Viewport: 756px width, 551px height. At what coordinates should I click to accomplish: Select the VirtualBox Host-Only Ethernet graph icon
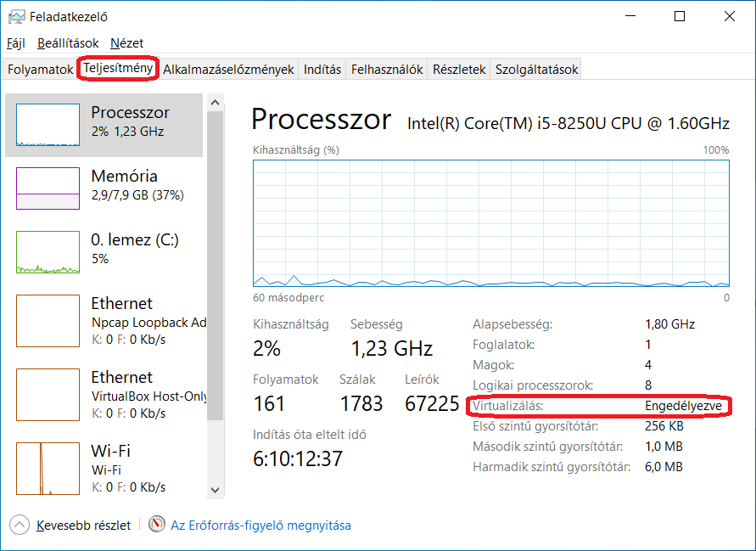pos(48,395)
